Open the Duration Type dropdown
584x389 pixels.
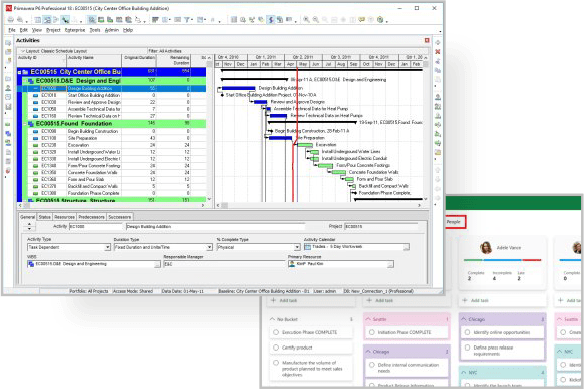point(209,247)
